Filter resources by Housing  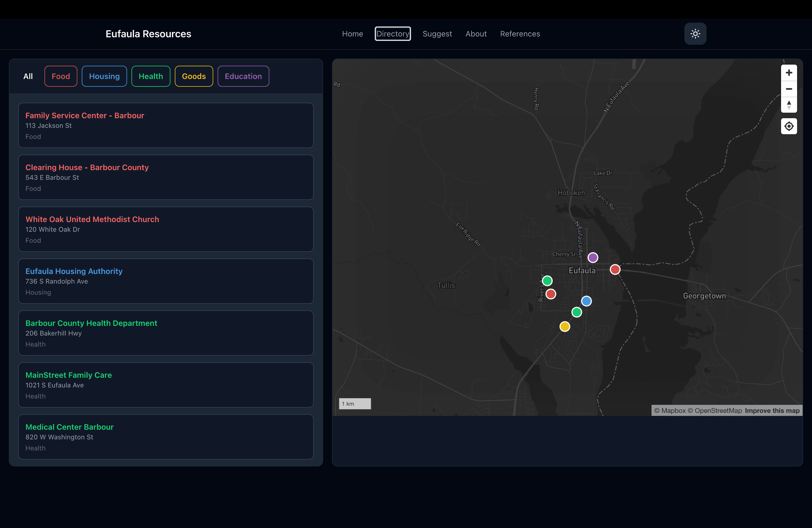(104, 76)
